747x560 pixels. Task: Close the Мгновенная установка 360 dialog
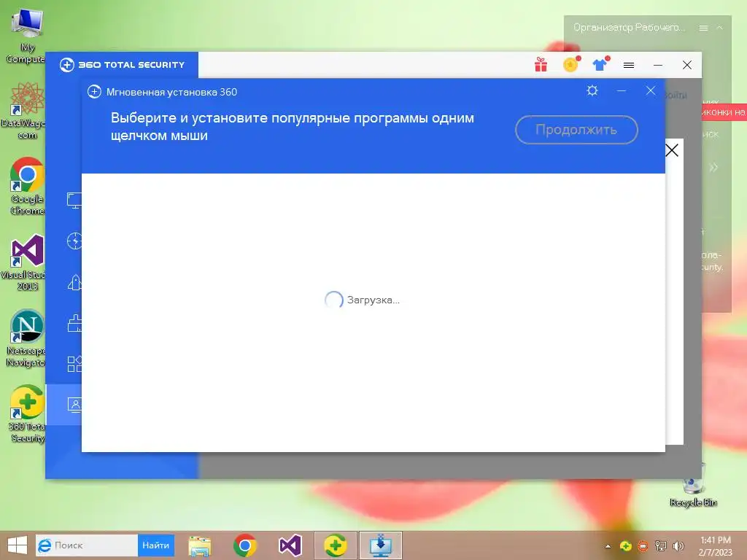tap(650, 90)
